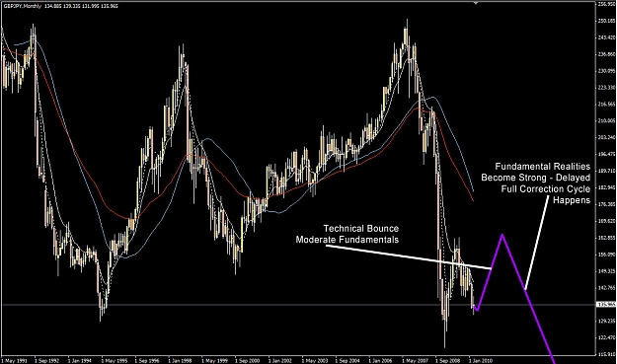Click the 162.855 price level

pyautogui.click(x=606, y=238)
